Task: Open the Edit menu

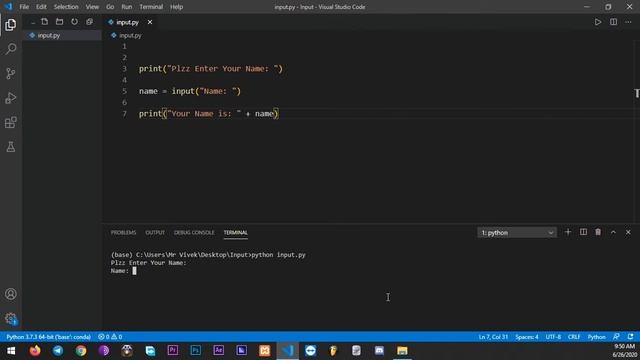Action: [41, 7]
